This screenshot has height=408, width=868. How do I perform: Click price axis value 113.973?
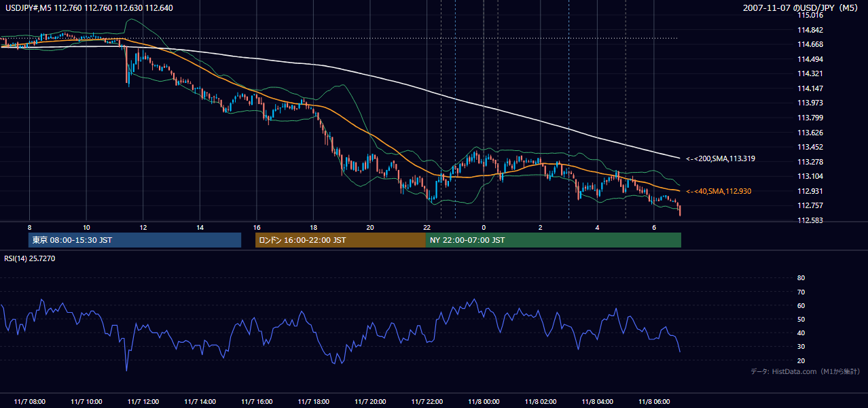click(810, 103)
